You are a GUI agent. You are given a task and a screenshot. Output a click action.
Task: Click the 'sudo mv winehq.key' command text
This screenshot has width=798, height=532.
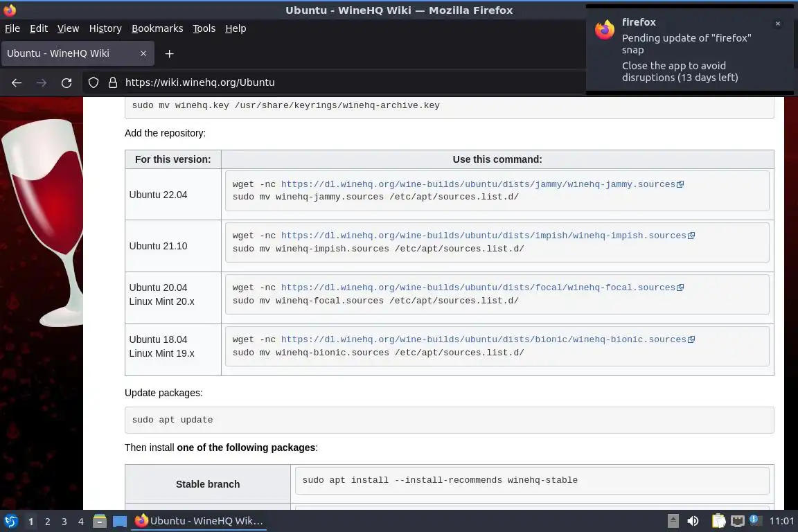(x=285, y=105)
